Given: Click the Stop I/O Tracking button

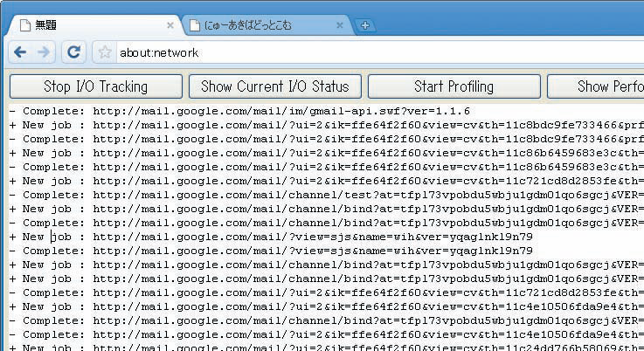Looking at the screenshot, I should click(x=96, y=86).
